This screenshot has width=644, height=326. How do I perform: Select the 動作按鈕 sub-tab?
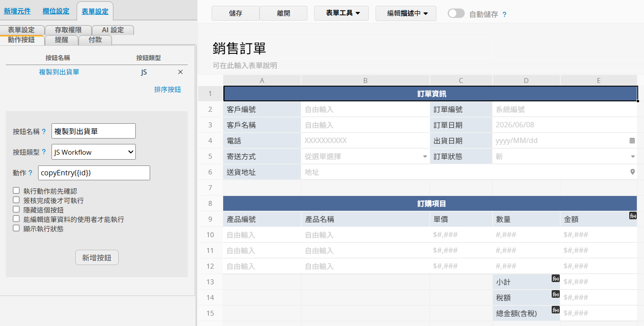[x=21, y=39]
